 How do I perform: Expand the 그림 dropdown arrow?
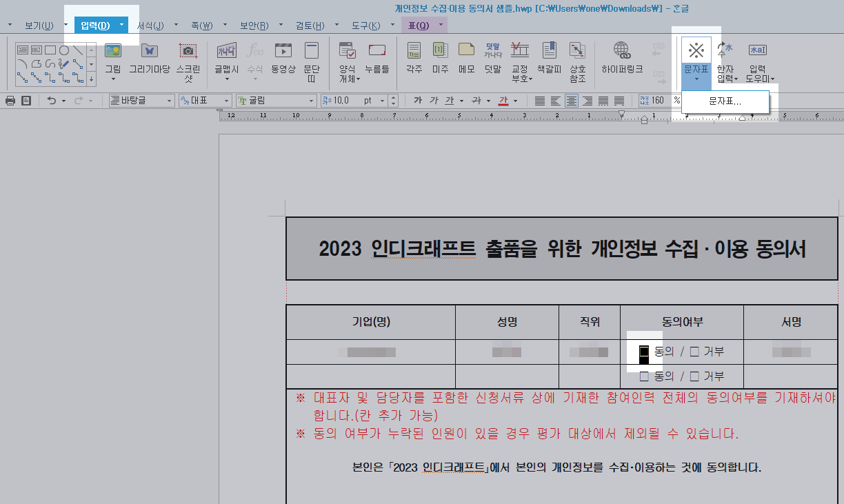click(x=112, y=79)
